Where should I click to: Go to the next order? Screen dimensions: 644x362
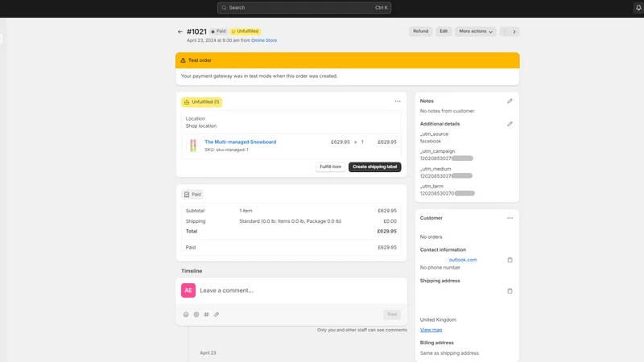tap(514, 31)
